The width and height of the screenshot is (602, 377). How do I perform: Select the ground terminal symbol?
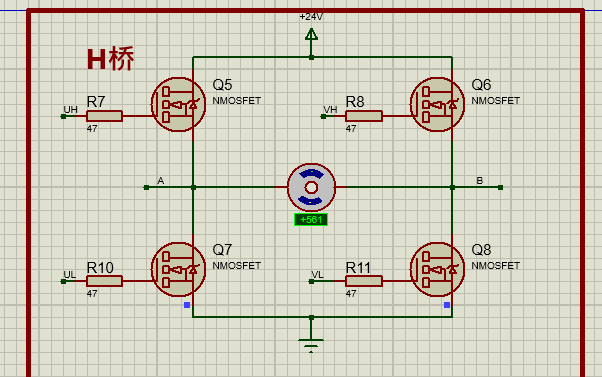coord(311,345)
